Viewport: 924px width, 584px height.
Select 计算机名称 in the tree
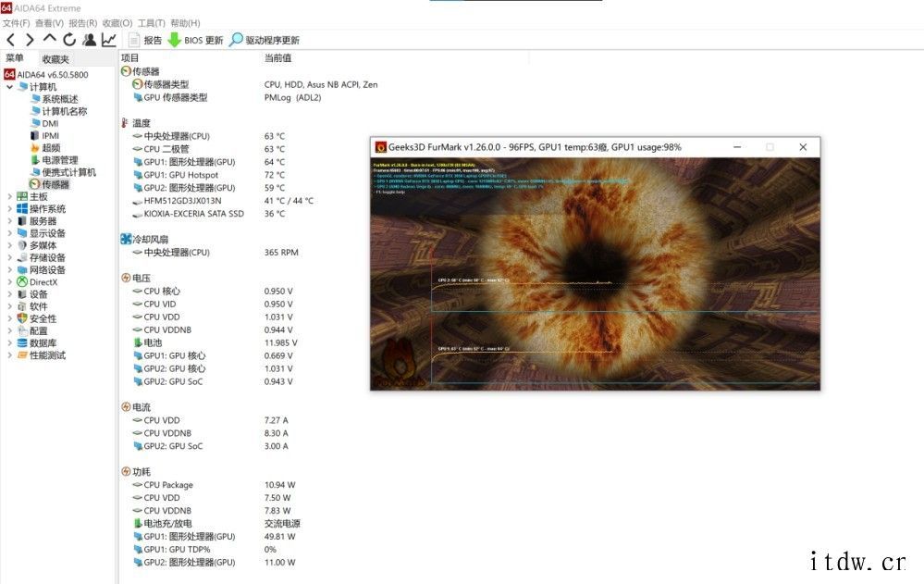[64, 111]
